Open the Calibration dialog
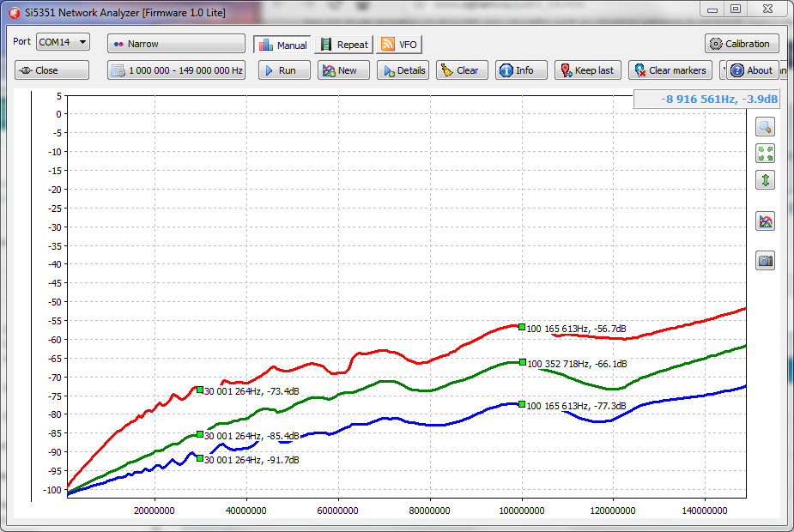This screenshot has width=794, height=532. tap(742, 44)
